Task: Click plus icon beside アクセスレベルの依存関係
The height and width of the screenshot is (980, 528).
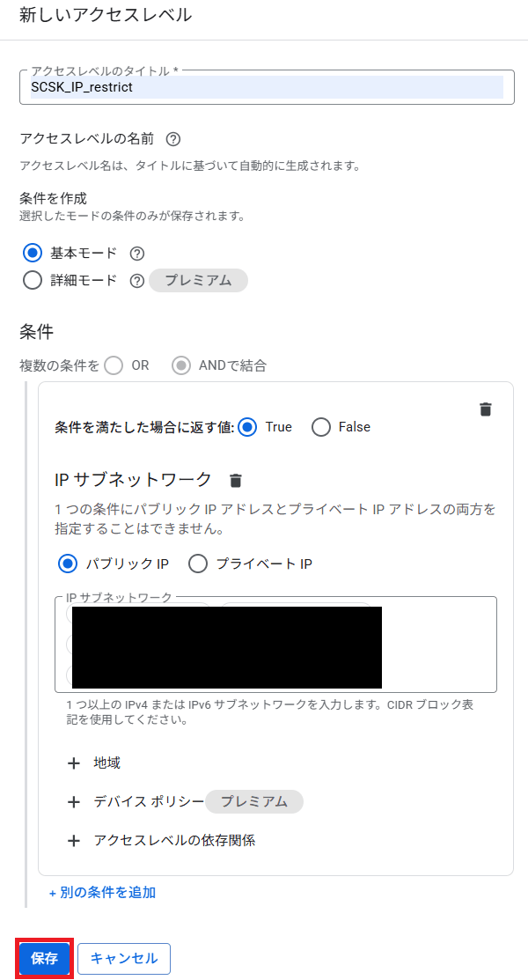Action: coord(74,841)
